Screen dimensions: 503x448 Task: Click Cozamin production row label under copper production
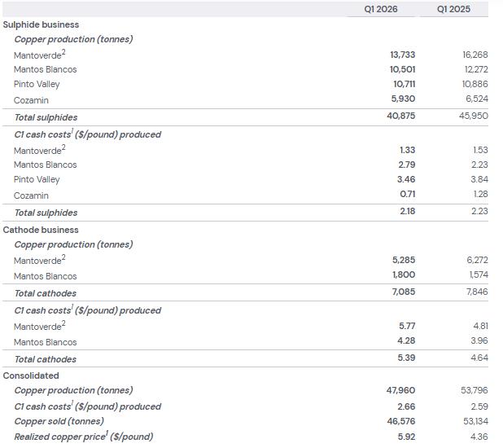point(31,100)
